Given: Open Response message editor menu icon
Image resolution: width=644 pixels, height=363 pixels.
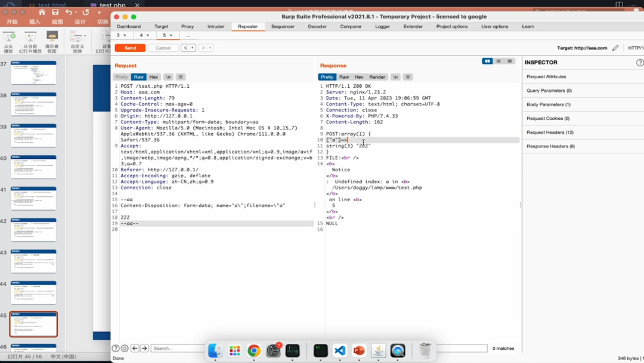Looking at the screenshot, I should [408, 77].
